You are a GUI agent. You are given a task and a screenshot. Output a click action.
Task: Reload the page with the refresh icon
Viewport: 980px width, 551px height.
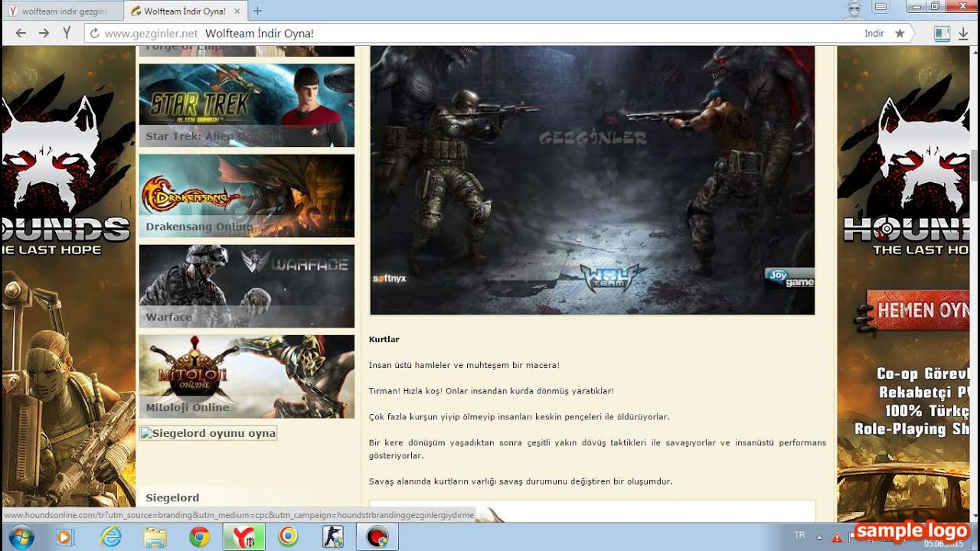tap(94, 34)
